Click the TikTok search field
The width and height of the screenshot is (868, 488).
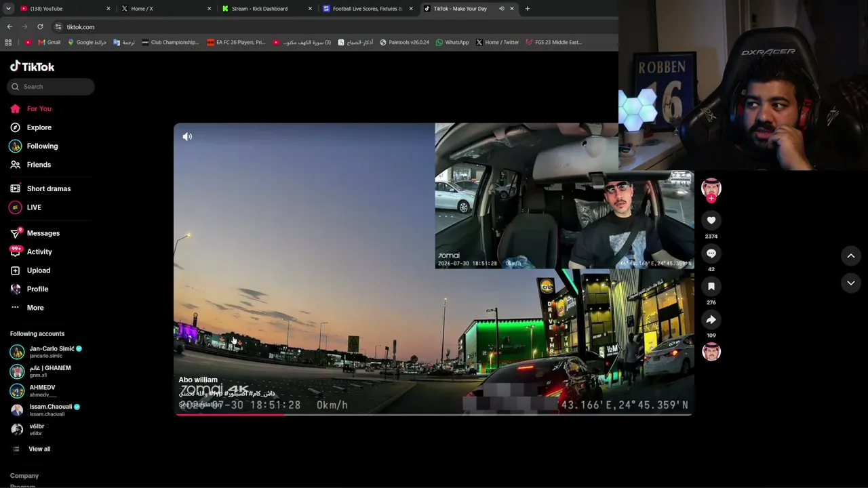[51, 87]
